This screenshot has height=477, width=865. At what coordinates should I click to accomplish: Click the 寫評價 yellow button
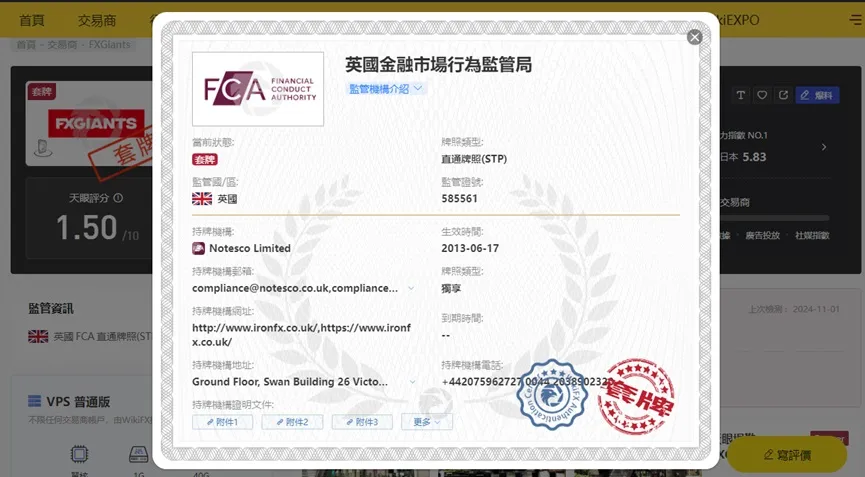(x=789, y=455)
